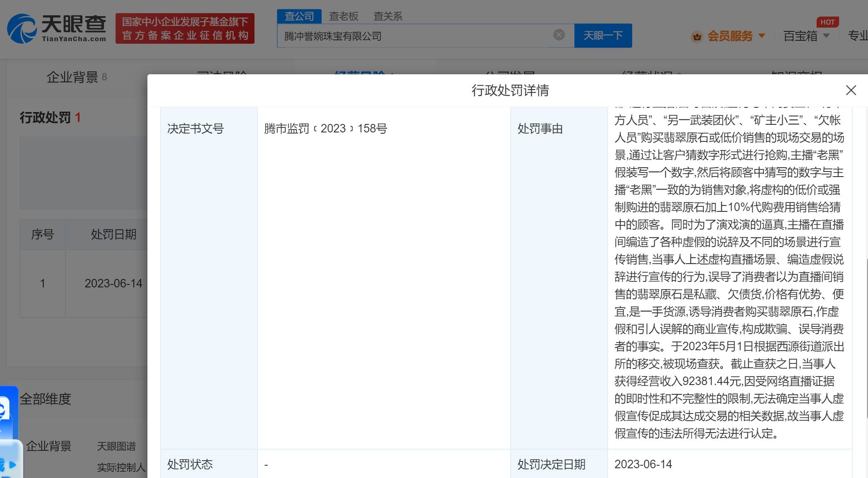
Task: Open the 企业背景 navigation tab
Action: 72,77
